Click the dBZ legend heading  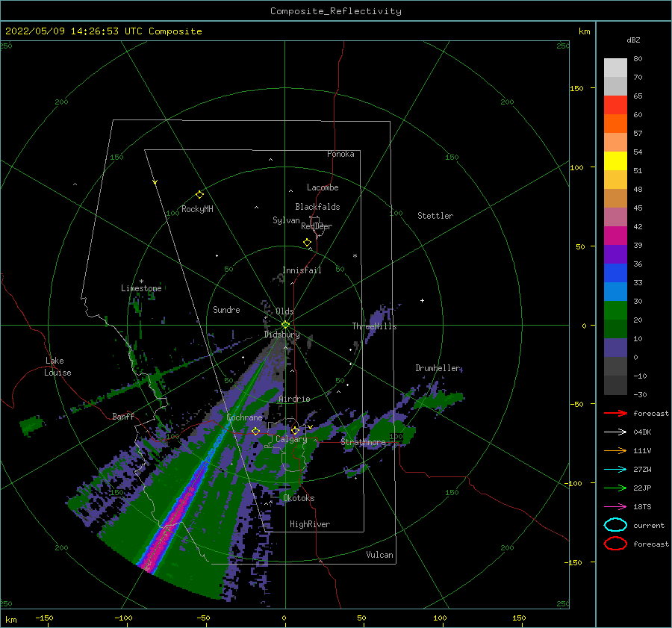(633, 40)
